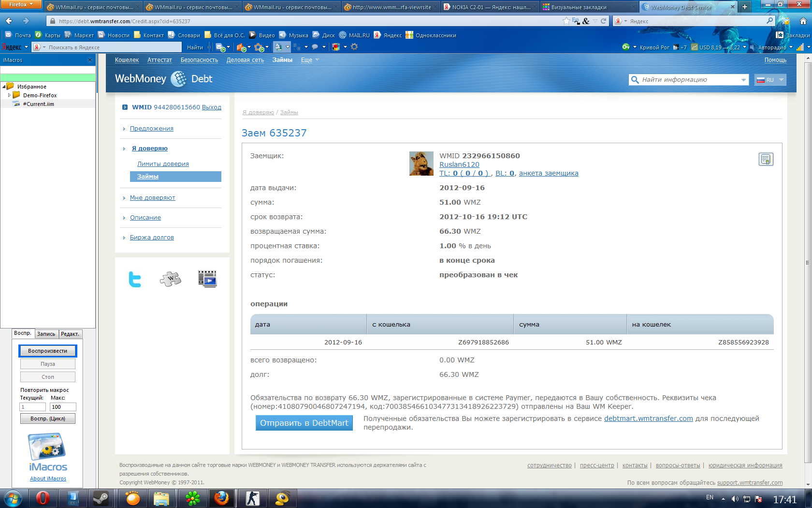Switch to the Редакт. tab in iMacros
Viewport: 812px width, 508px height.
click(x=70, y=334)
